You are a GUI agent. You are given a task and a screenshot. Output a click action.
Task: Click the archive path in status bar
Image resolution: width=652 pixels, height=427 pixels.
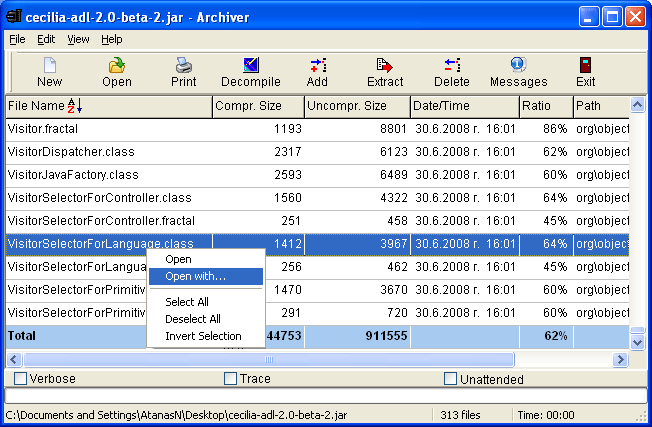176,415
